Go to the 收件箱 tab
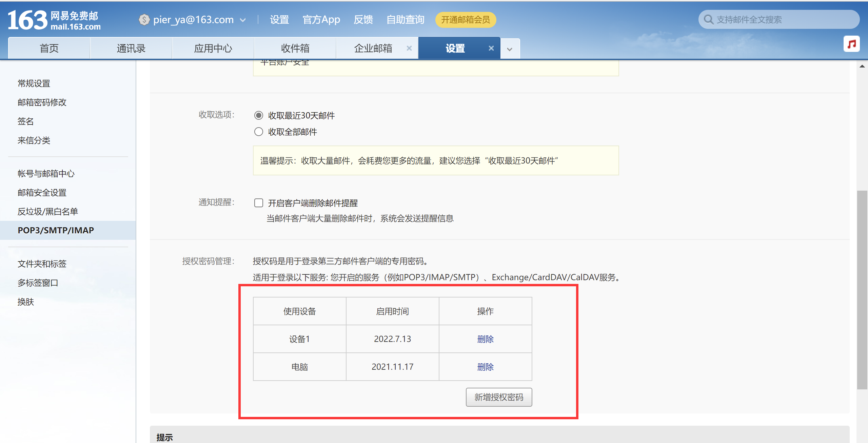 point(295,48)
